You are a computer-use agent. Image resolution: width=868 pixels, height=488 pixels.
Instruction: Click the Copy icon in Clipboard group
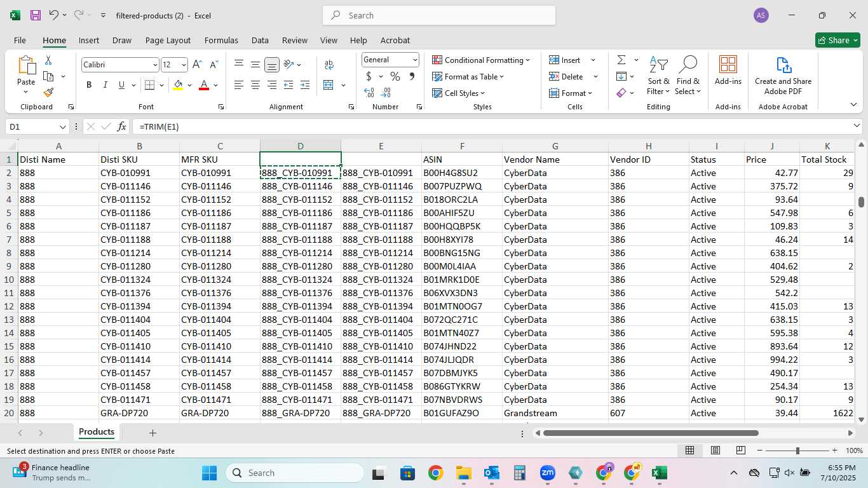[48, 76]
